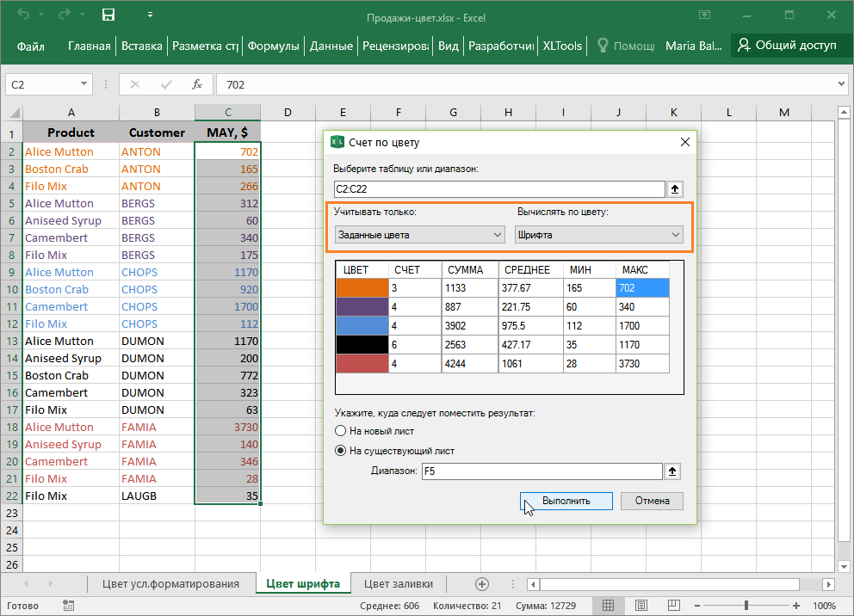Screen dimensions: 854x616
Task: Click the Undo arrow icon
Action: click(x=22, y=15)
